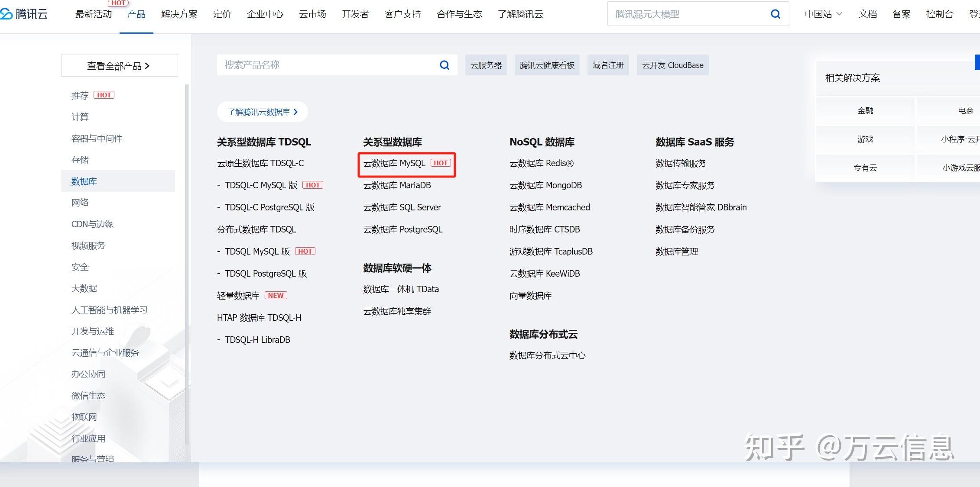The image size is (980, 487).
Task: Click HOT badge beside TDSQL-C MySQL 版
Action: (x=313, y=185)
